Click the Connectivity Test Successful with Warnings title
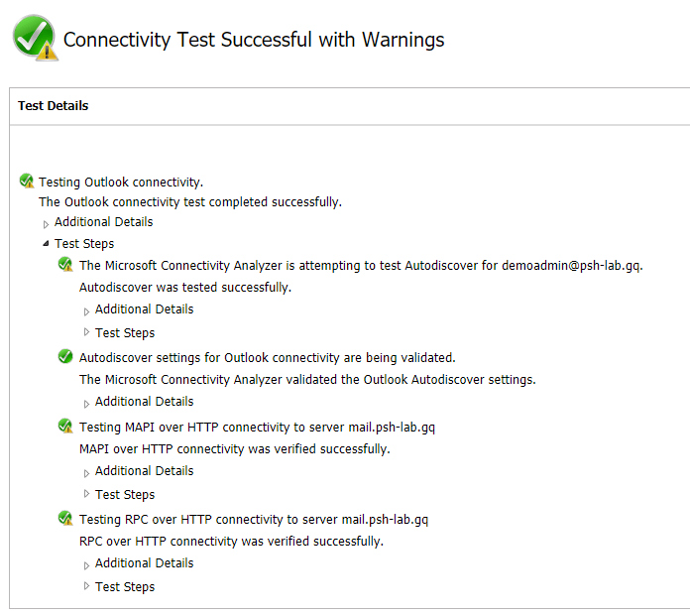 (254, 40)
